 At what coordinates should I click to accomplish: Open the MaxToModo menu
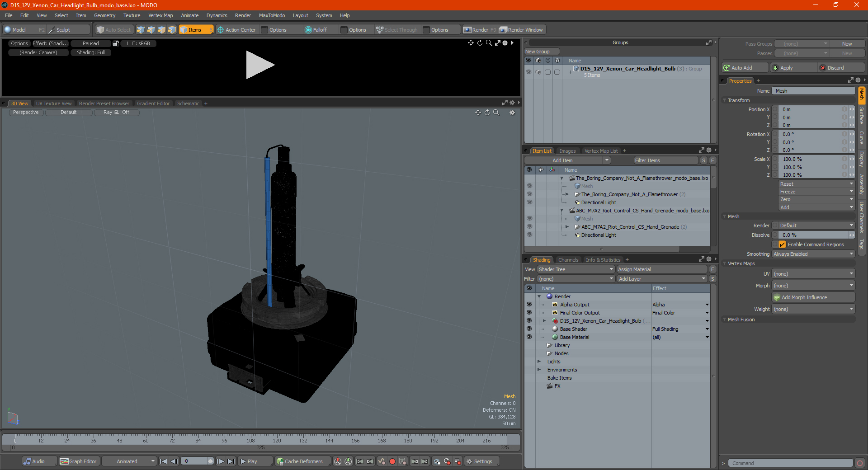coord(272,15)
